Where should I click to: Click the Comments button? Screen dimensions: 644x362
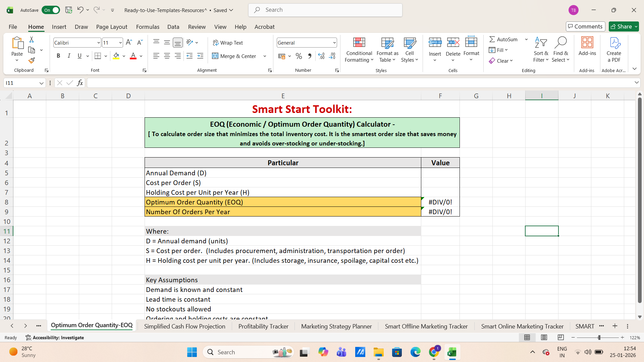[x=585, y=26]
